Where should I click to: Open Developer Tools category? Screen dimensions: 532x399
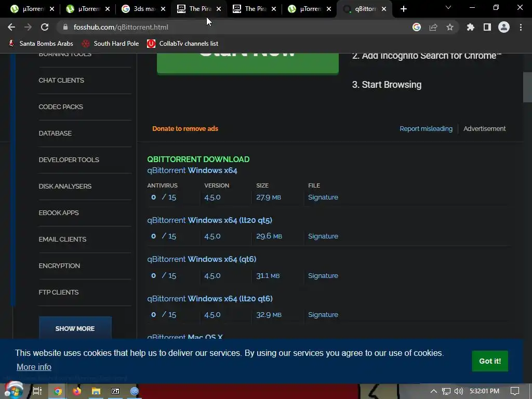[69, 160]
